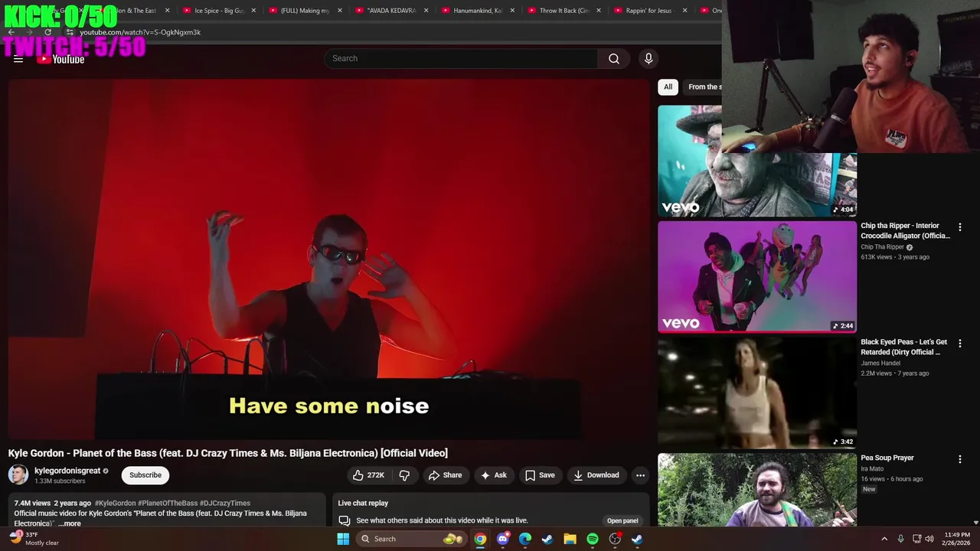Click the #KyleGordon hashtag
Screen dimensions: 980x551
(x=115, y=504)
